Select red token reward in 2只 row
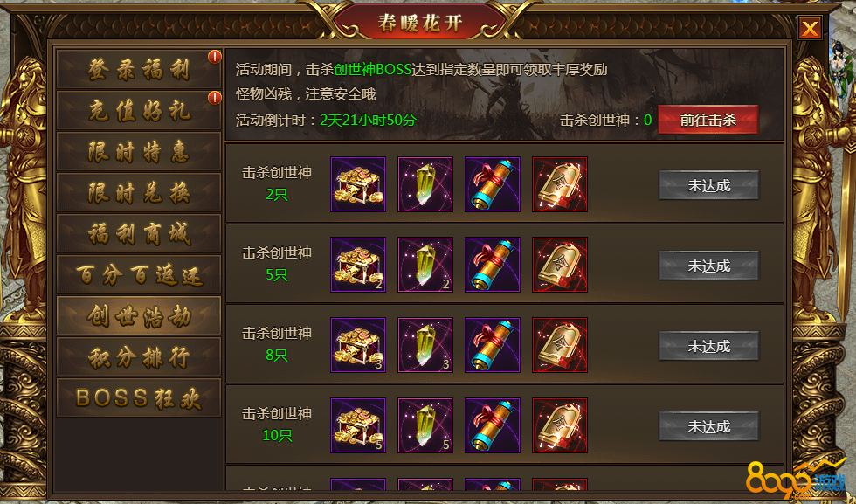Screen dimensions: 856x504 pos(560,184)
